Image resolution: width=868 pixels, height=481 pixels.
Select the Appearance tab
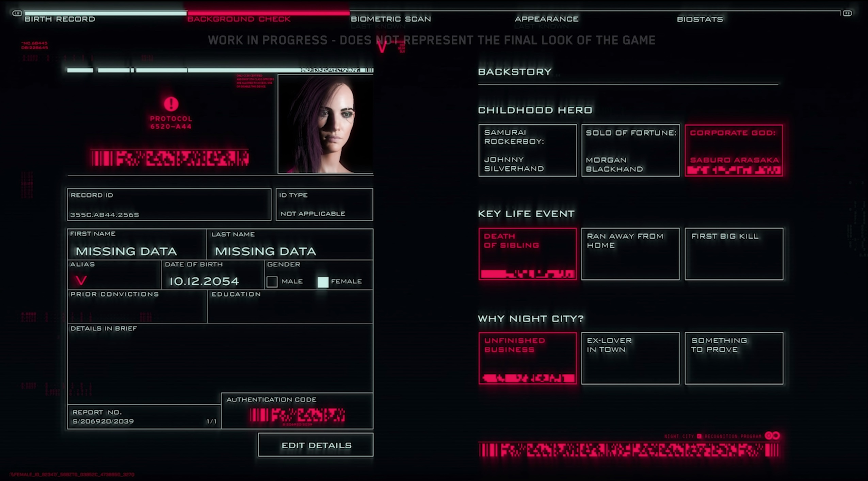(x=546, y=19)
